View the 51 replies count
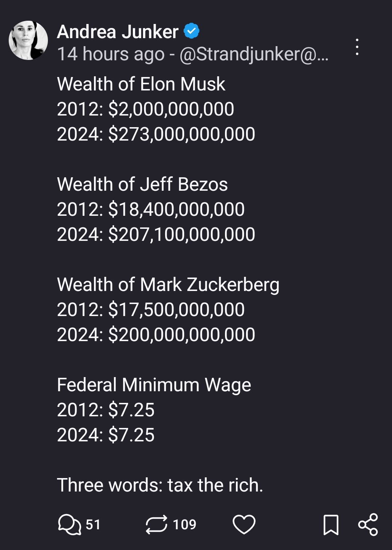This screenshot has height=550, width=392. tap(93, 525)
